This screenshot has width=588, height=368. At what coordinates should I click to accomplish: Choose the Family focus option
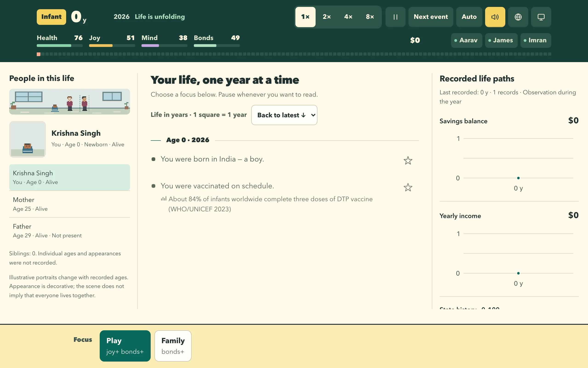point(173,346)
